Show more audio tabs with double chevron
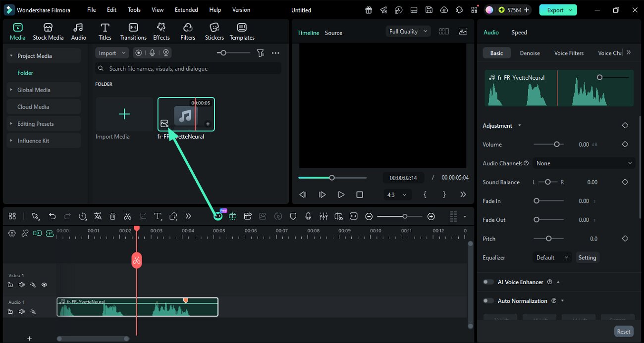 [628, 52]
